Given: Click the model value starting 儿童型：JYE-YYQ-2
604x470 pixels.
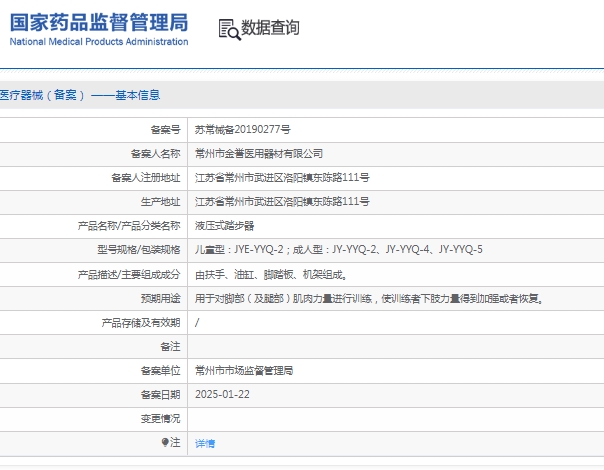Looking at the screenshot, I should [339, 250].
